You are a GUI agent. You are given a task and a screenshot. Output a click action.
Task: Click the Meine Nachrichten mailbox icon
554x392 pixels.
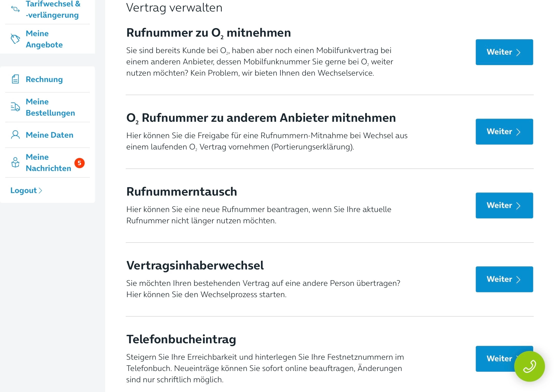[15, 162]
